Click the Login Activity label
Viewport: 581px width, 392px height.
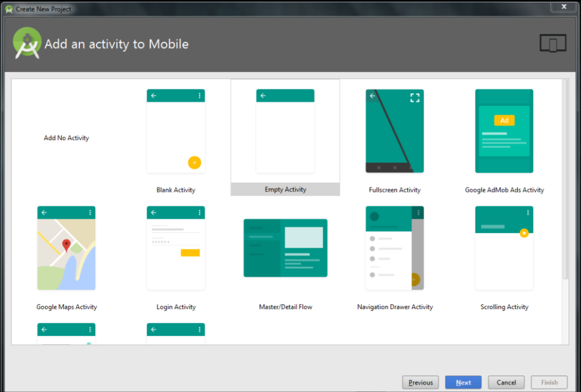click(x=176, y=307)
